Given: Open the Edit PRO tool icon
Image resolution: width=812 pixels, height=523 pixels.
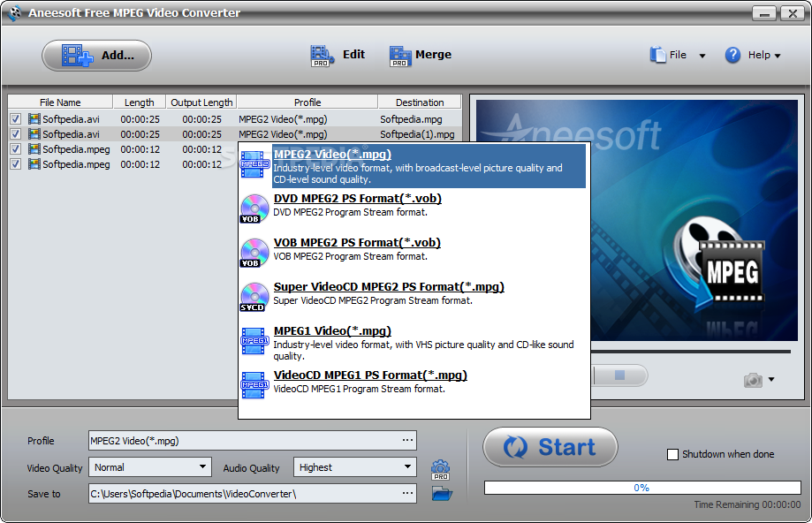Looking at the screenshot, I should pos(323,56).
